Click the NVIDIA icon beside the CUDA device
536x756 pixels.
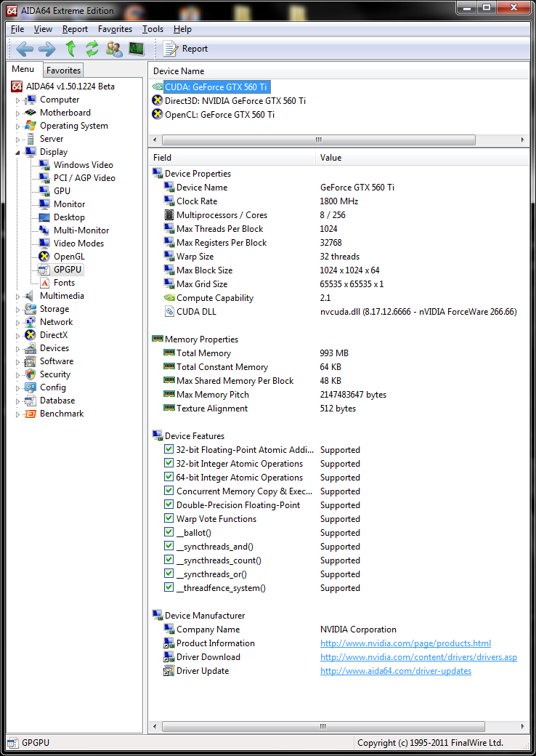pyautogui.click(x=158, y=87)
